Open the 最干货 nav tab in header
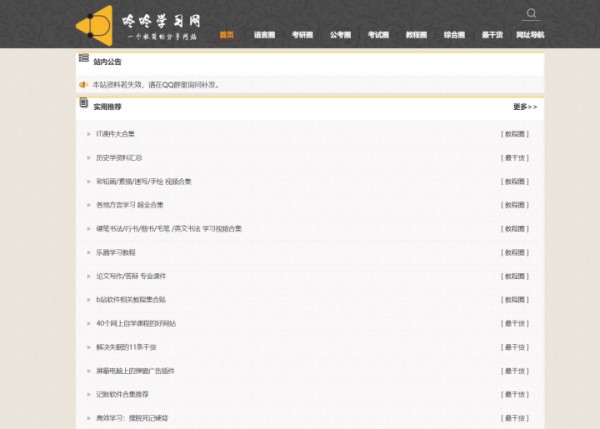This screenshot has width=600, height=429. point(492,35)
